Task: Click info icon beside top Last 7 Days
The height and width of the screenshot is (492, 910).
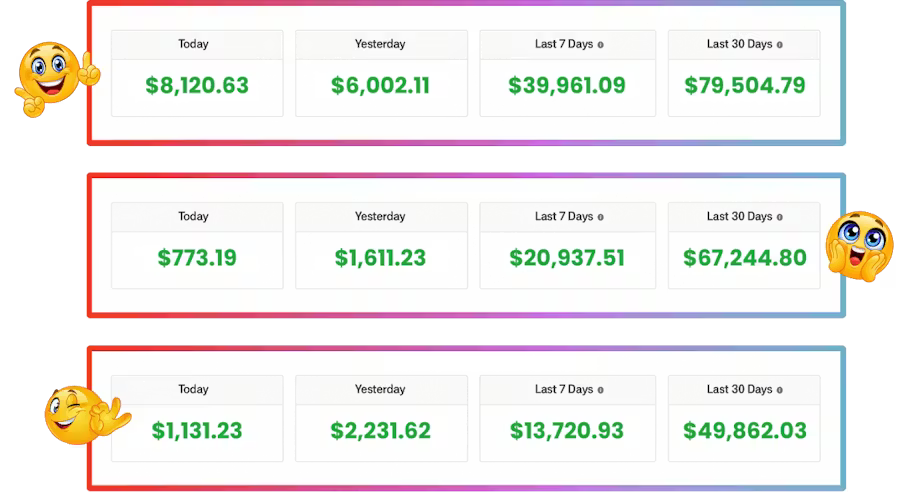Action: [x=601, y=45]
